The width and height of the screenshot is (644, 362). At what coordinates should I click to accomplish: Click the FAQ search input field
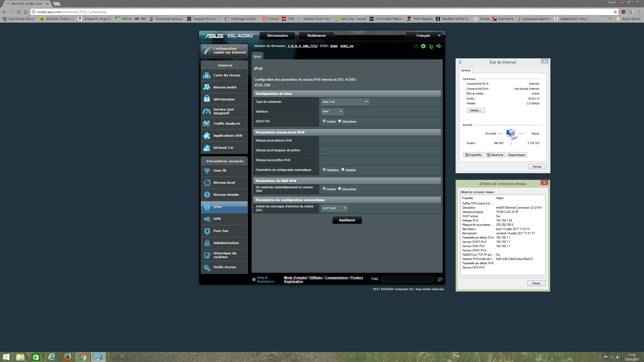408,279
